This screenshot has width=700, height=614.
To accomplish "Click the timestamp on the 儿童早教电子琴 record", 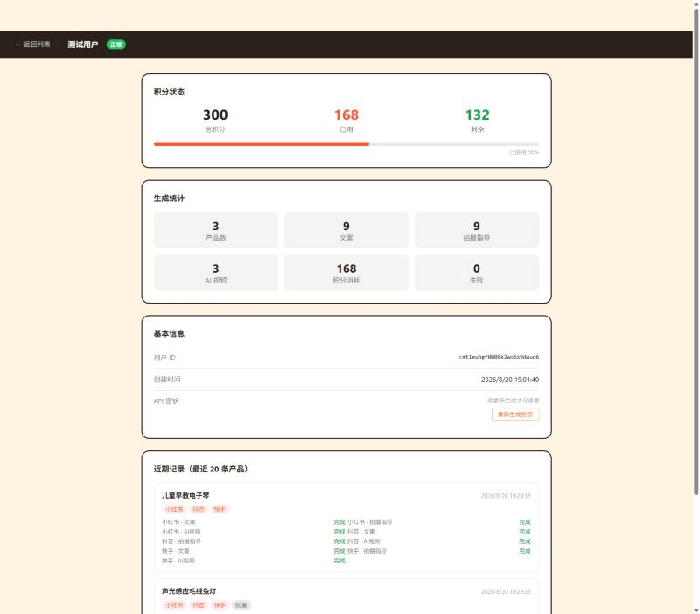I will coord(506,496).
